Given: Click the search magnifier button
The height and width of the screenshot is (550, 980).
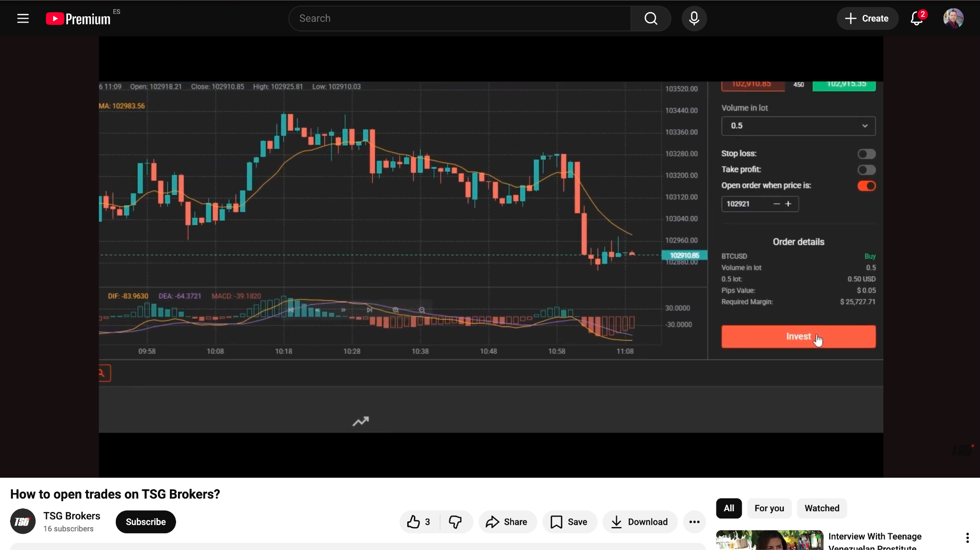Looking at the screenshot, I should click(x=651, y=19).
